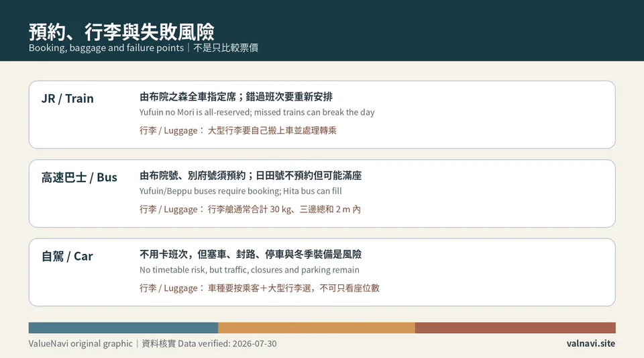This screenshot has width=644, height=358.
Task: Click the orange segment of the color bar
Action: (317, 328)
